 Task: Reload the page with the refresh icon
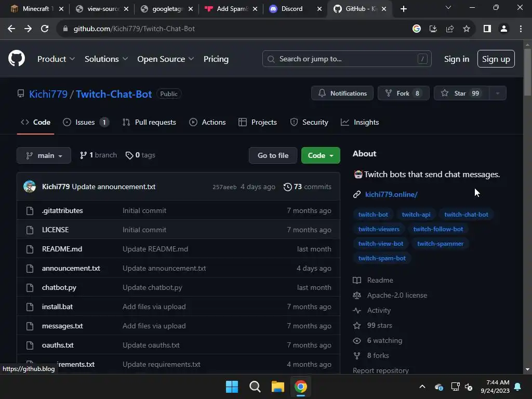[45, 29]
